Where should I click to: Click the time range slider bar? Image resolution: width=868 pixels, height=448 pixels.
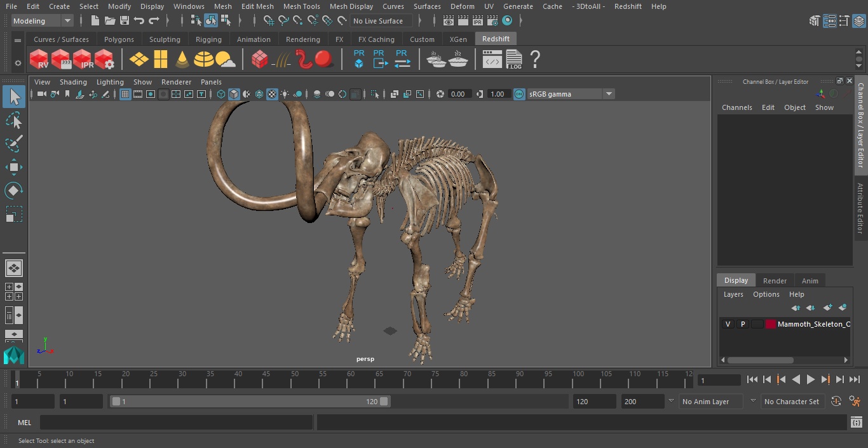pos(250,402)
